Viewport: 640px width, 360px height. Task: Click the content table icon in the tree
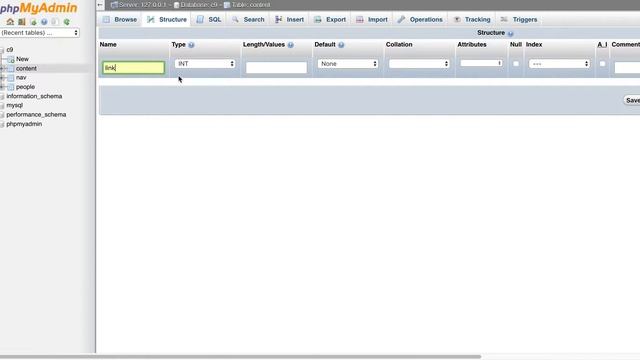tap(11, 69)
